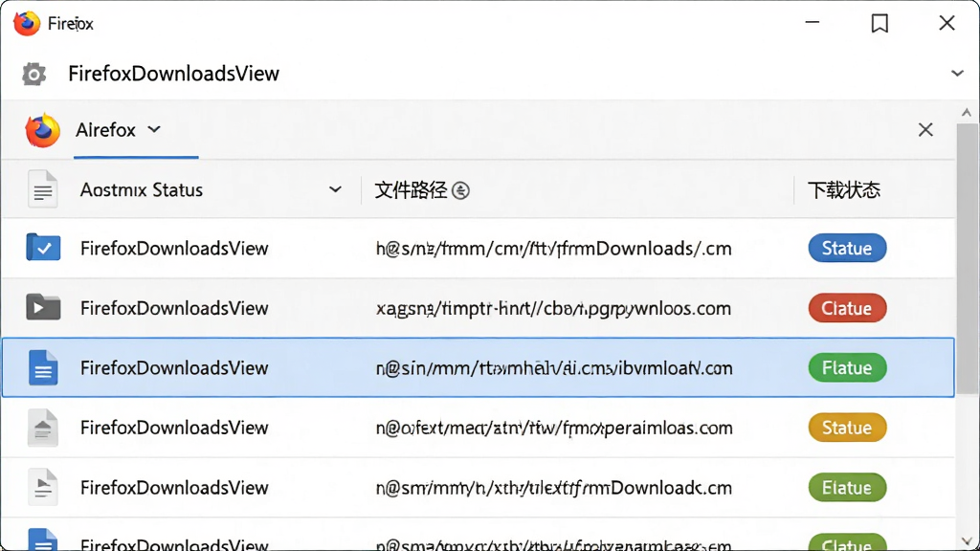Click the path starting with h@s/nb
Image resolution: width=980 pixels, height=551 pixels.
click(x=554, y=249)
